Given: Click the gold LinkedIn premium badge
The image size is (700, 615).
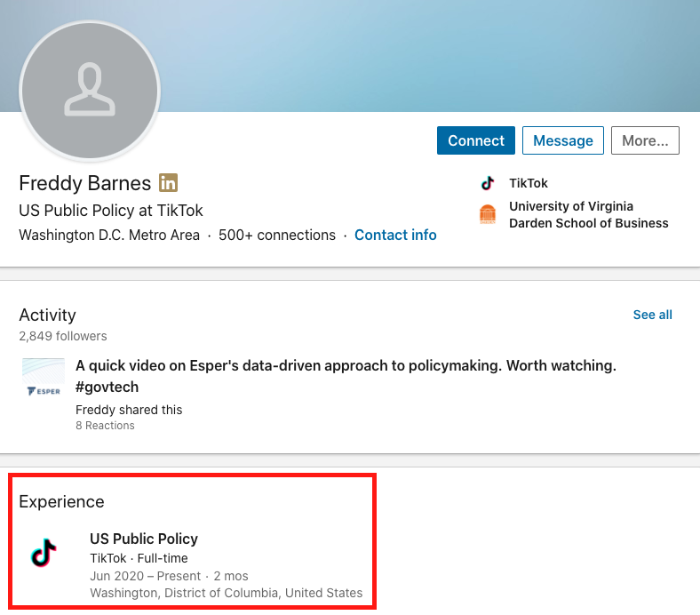Looking at the screenshot, I should coord(168,183).
